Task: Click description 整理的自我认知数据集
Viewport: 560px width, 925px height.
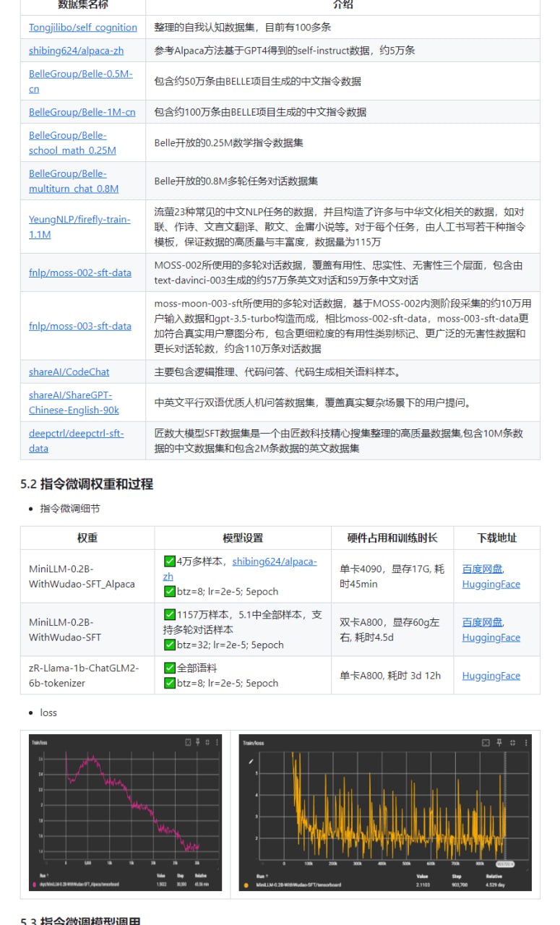Action: (x=243, y=27)
